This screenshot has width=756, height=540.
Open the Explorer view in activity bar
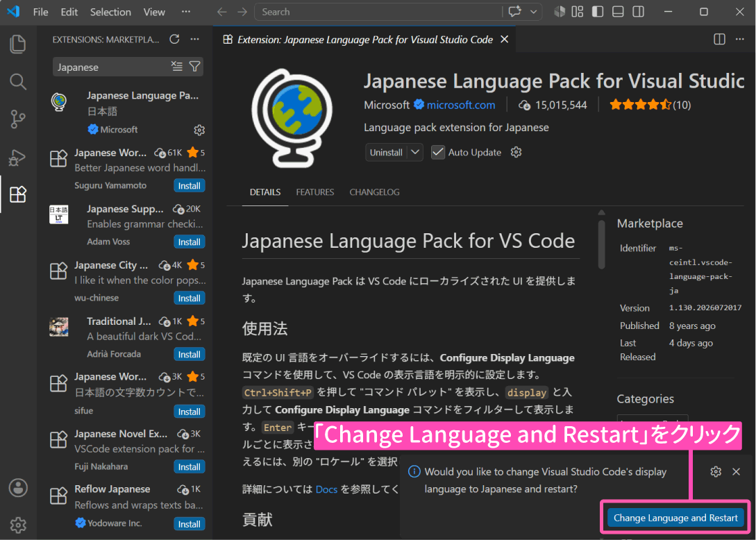click(18, 44)
